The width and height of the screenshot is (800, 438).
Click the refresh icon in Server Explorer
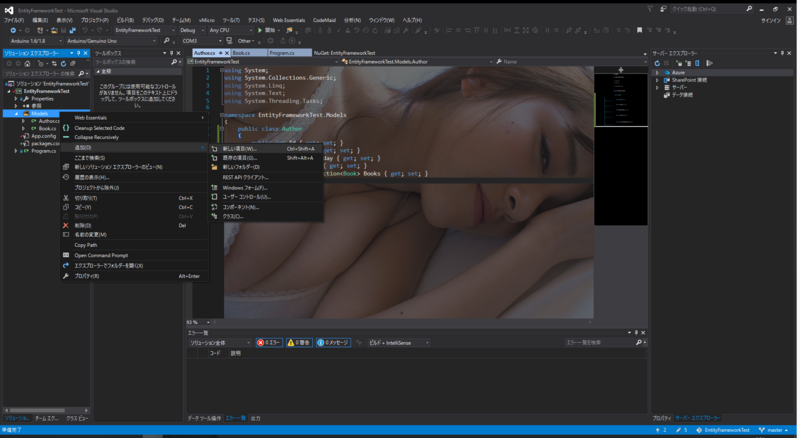coord(658,63)
